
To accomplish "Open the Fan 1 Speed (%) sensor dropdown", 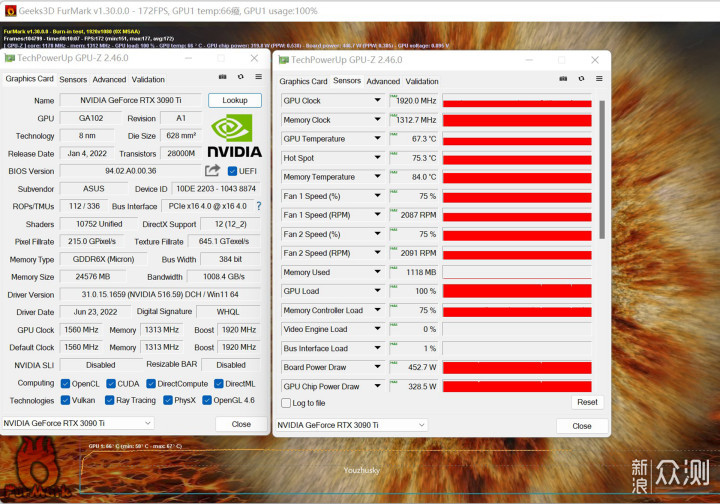I will (x=377, y=196).
